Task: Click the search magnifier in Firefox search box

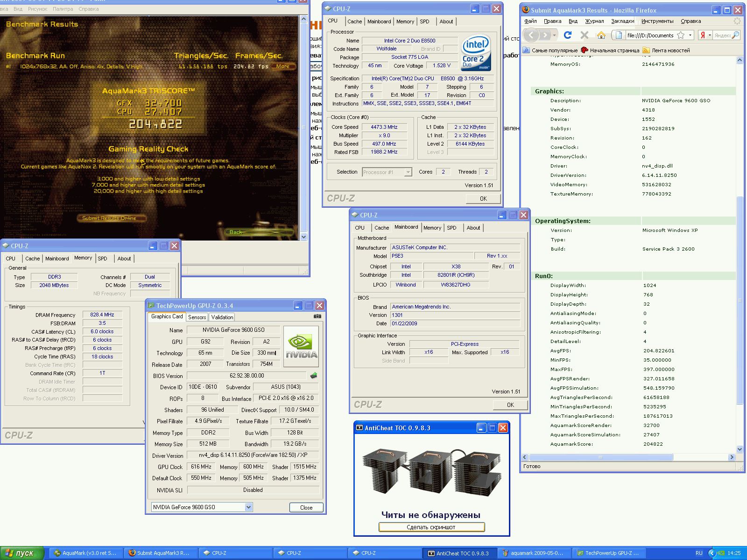Action: pos(735,35)
